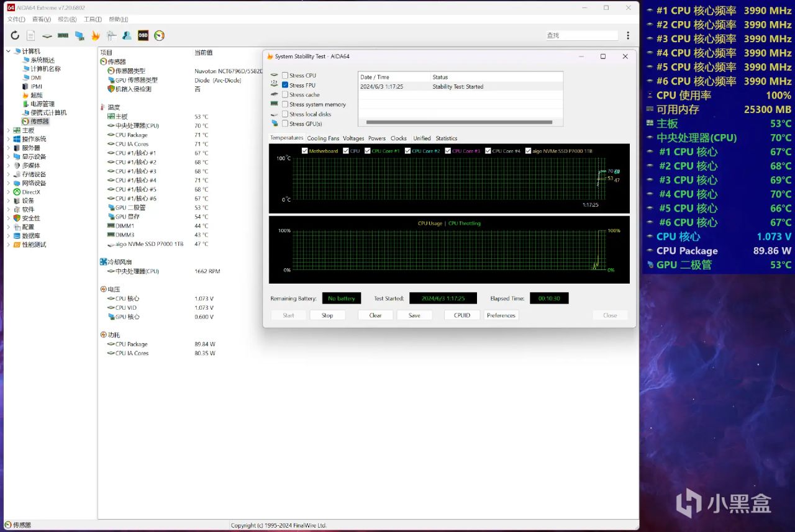Uncheck the Stress FPU checkbox

(285, 85)
